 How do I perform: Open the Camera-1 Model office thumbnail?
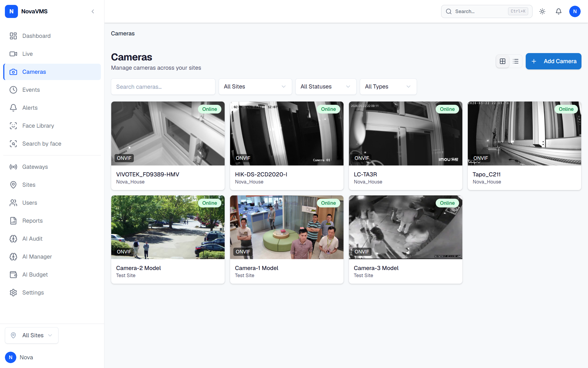(287, 227)
